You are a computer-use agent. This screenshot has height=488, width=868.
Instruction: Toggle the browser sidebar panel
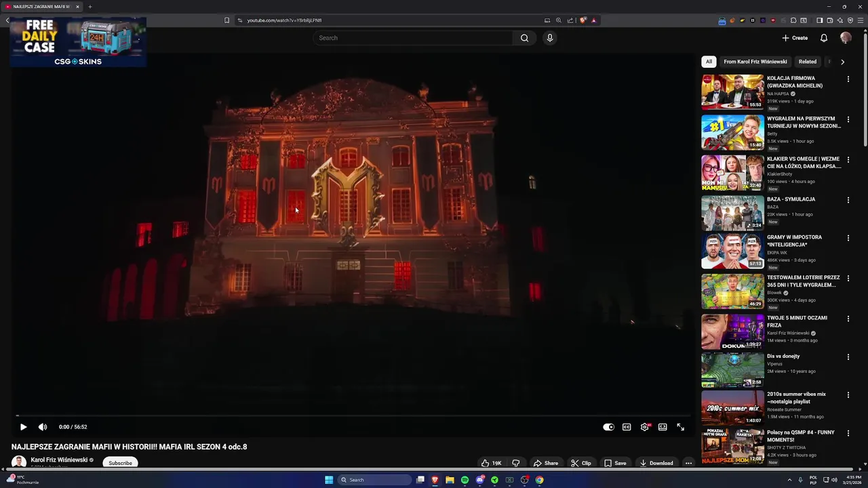coord(819,20)
